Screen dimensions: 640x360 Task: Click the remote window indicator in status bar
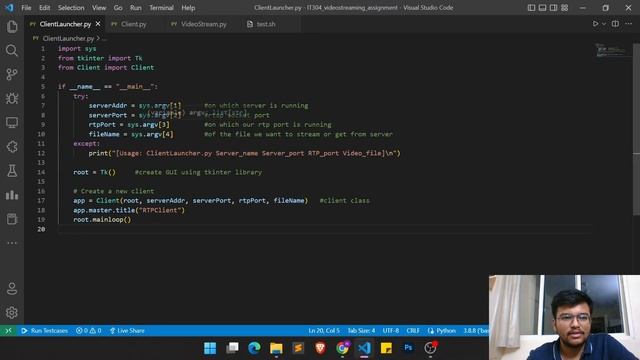8,331
